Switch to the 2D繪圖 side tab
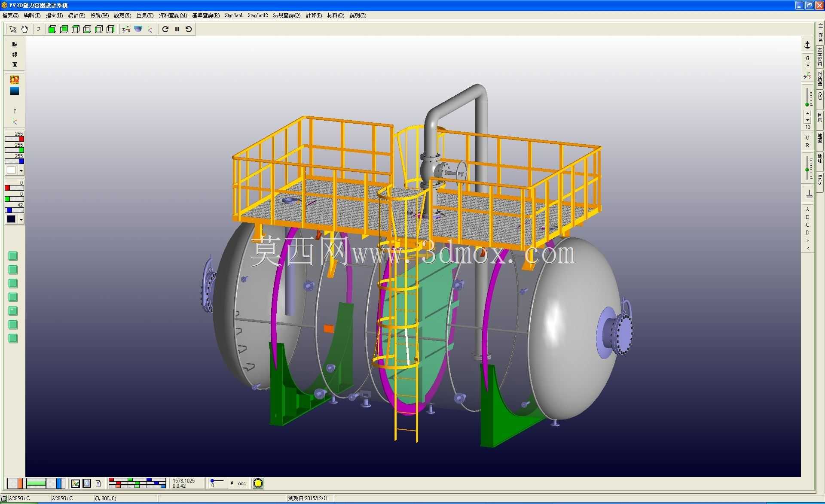 tap(820, 79)
